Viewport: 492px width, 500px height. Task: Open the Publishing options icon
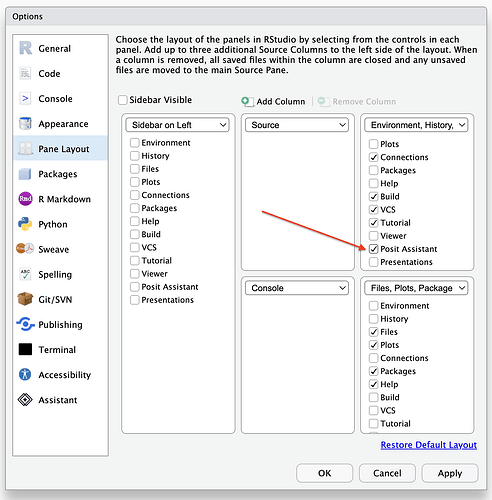pyautogui.click(x=25, y=324)
